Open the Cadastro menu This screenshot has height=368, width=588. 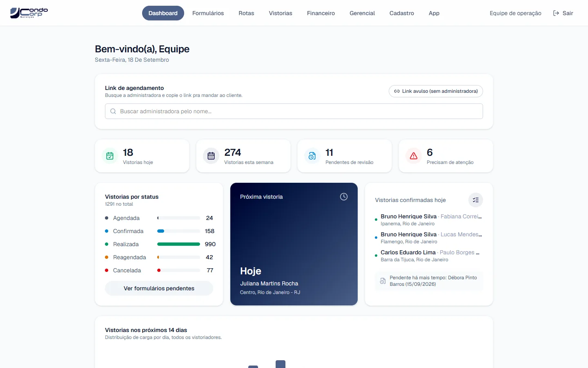pos(402,13)
